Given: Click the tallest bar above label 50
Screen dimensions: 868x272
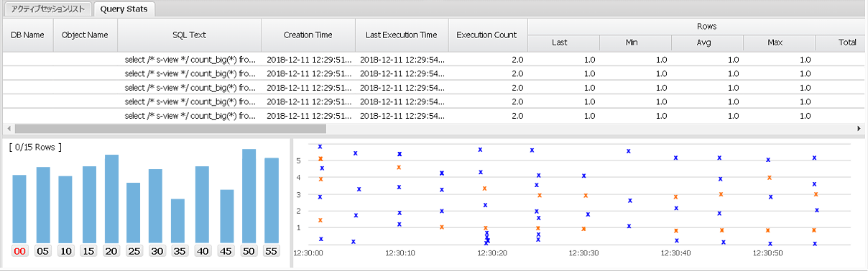Looking at the screenshot, I should coord(249,196).
